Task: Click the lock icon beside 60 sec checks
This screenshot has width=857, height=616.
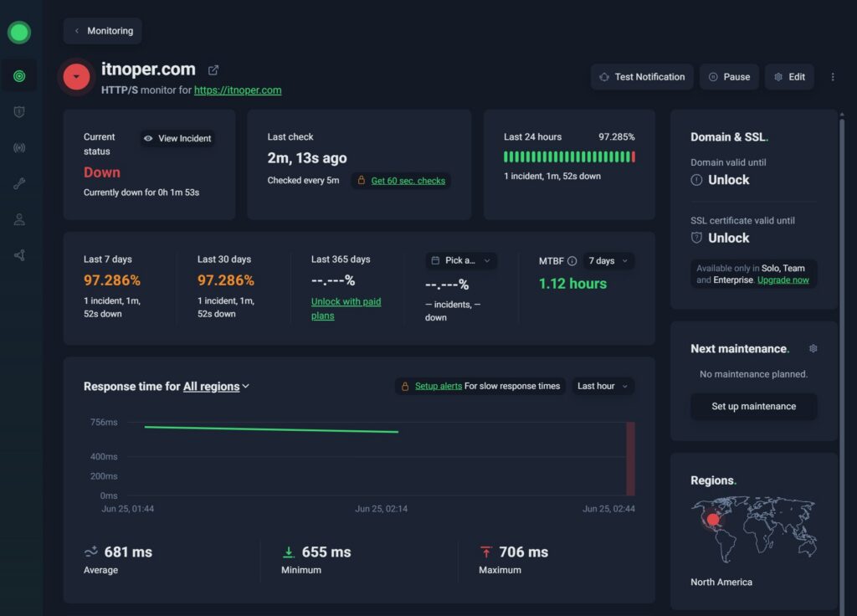Action: click(x=362, y=180)
